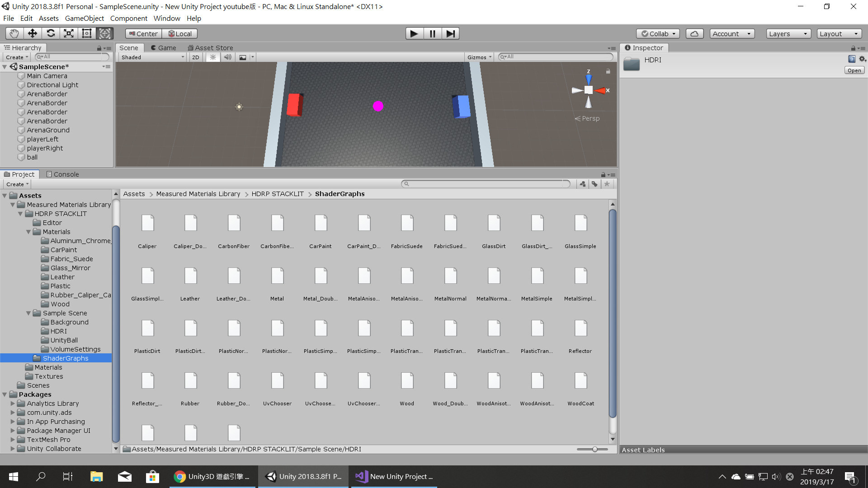Select the Scale tool

(69, 33)
